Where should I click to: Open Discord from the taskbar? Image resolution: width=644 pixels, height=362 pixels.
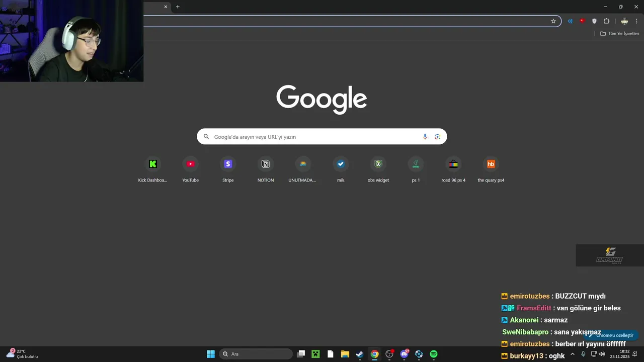(x=404, y=354)
